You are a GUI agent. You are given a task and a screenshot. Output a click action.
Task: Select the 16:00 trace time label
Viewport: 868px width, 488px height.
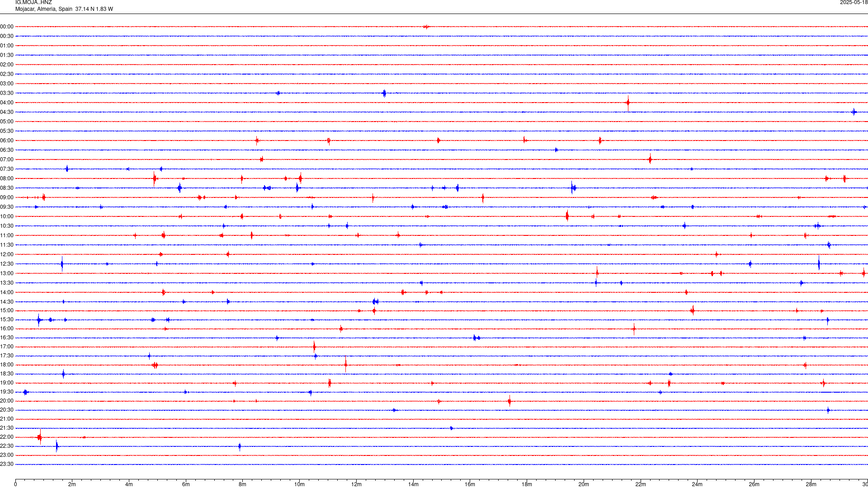[x=7, y=328]
